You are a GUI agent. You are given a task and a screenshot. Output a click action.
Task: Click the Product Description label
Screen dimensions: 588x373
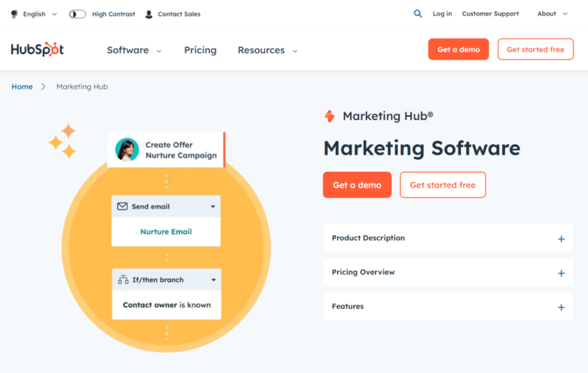click(368, 238)
